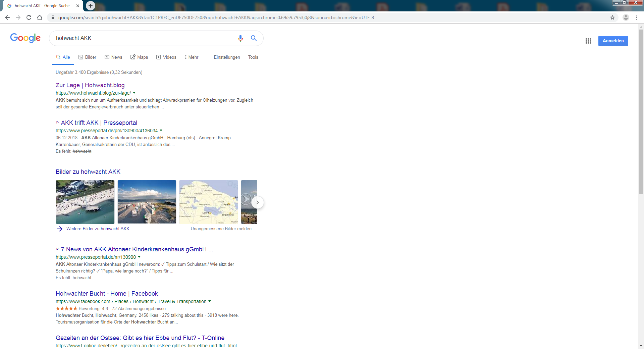Viewport: 644px width, 349px height.
Task: Open the Chrome three-dot menu
Action: click(x=637, y=17)
